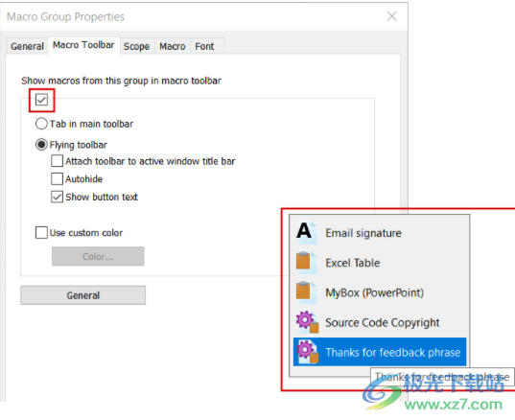515x420 pixels.
Task: Uncheck the Show button text option
Action: (x=57, y=197)
